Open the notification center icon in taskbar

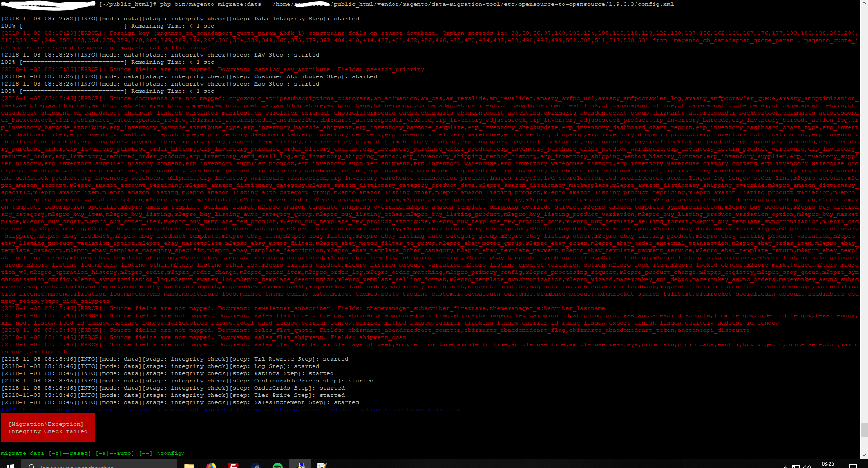pos(853,465)
